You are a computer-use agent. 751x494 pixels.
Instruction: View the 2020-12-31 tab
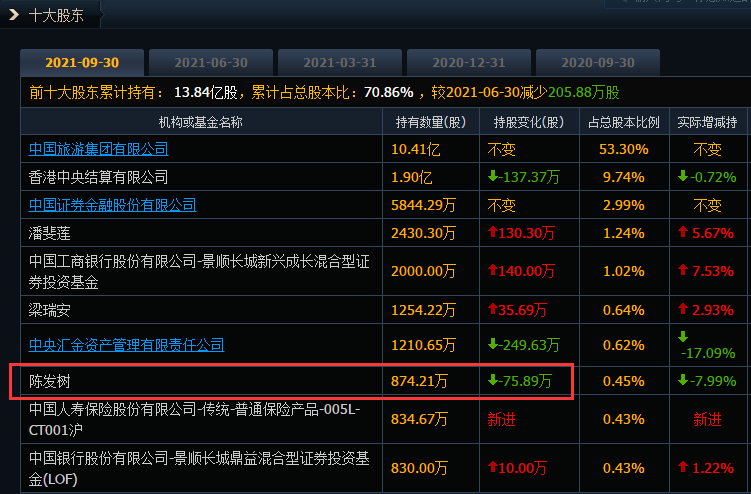[468, 63]
